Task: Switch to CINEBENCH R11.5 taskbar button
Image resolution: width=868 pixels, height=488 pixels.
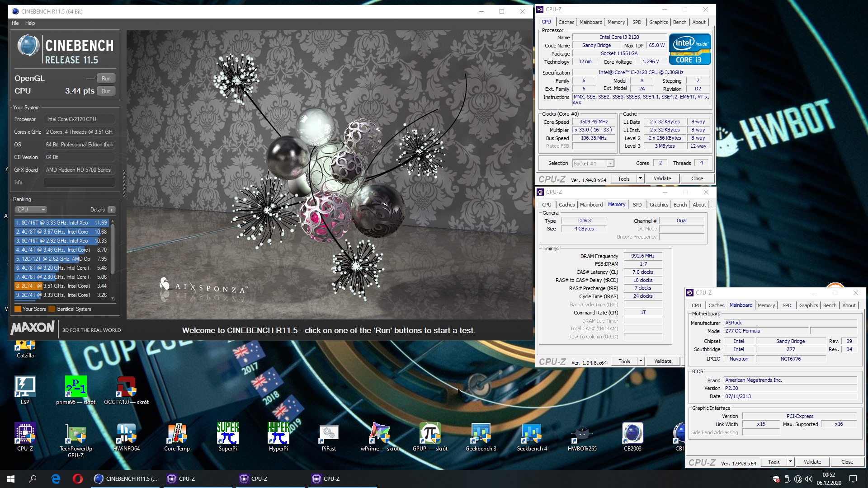Action: pyautogui.click(x=125, y=479)
